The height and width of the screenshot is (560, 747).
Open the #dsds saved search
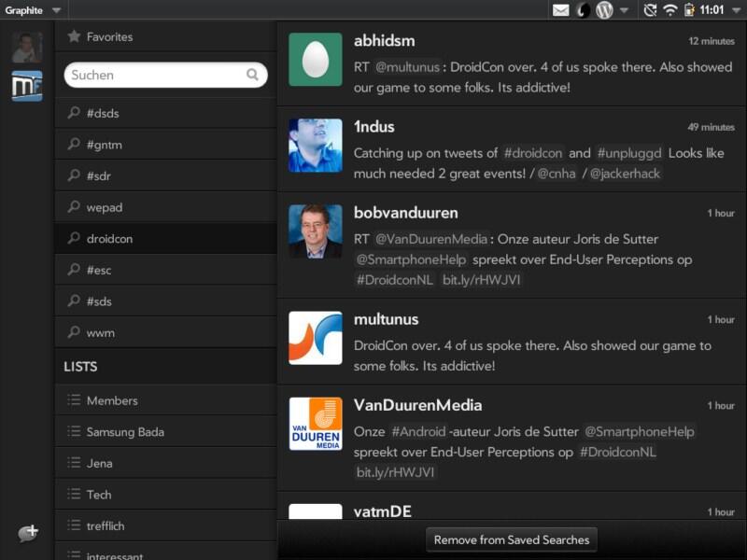(166, 113)
